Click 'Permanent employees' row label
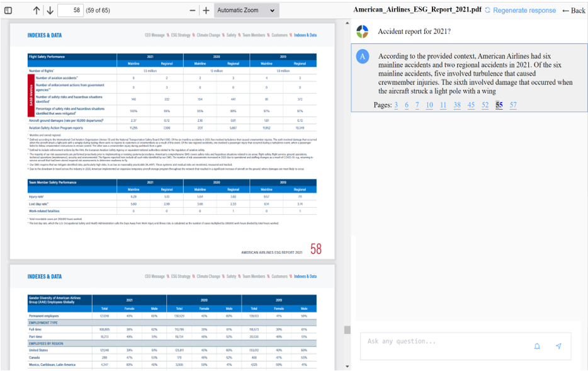This screenshot has width=588, height=371. tap(44, 316)
